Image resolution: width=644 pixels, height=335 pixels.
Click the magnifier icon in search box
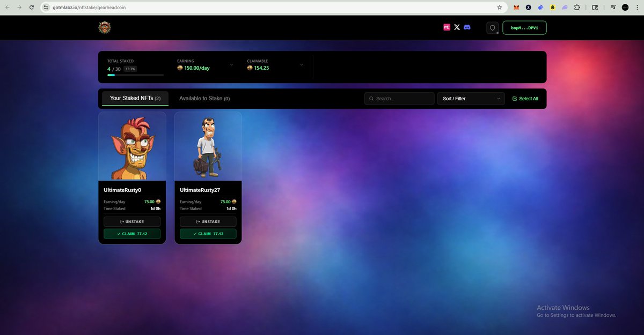coord(371,99)
